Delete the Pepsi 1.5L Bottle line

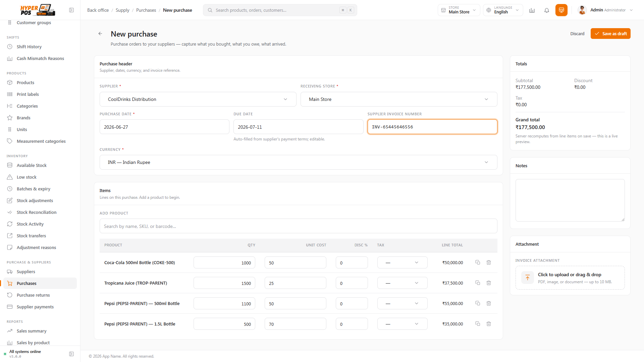489,324
